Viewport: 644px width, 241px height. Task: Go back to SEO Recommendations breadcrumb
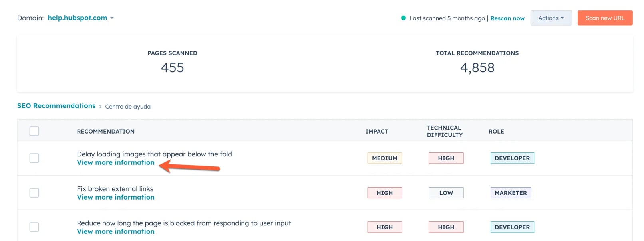point(56,106)
